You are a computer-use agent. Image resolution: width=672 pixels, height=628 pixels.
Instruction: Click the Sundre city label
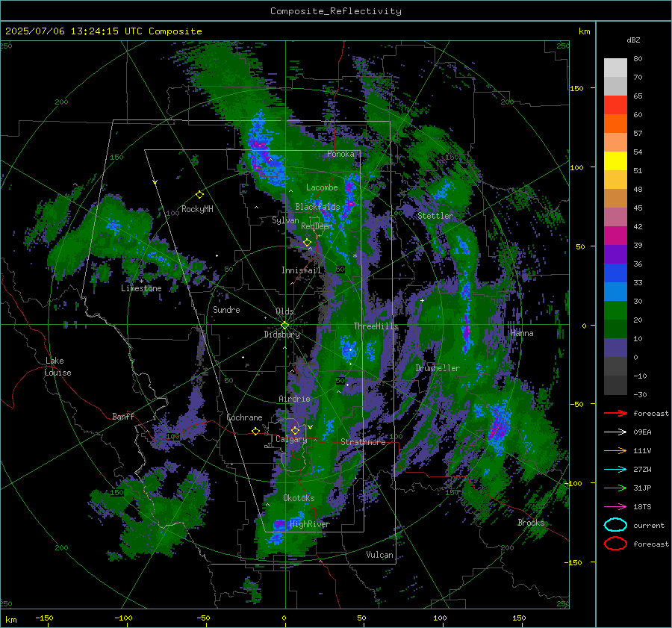226,309
